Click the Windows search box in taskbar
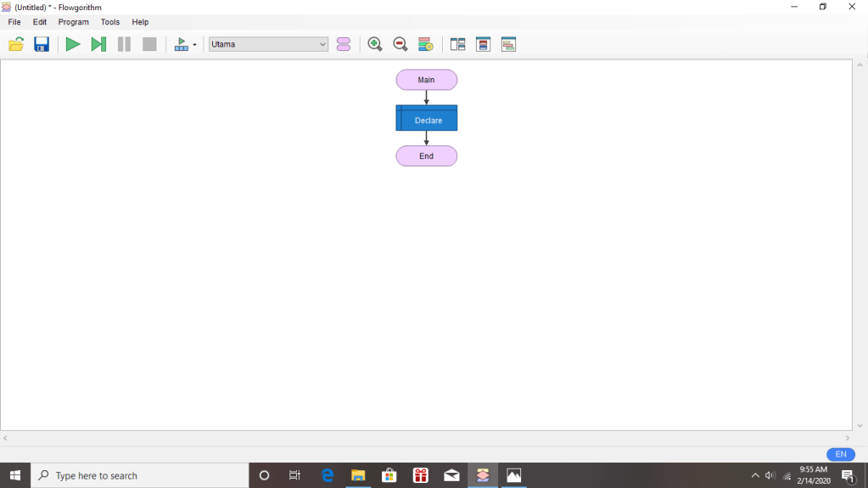The width and height of the screenshot is (868, 488). (140, 475)
